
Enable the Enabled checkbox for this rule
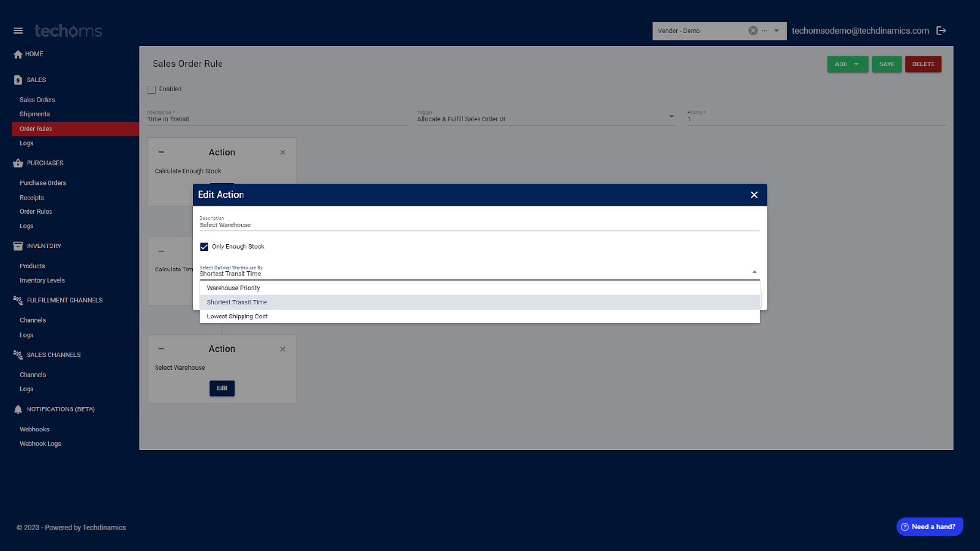[x=151, y=89]
